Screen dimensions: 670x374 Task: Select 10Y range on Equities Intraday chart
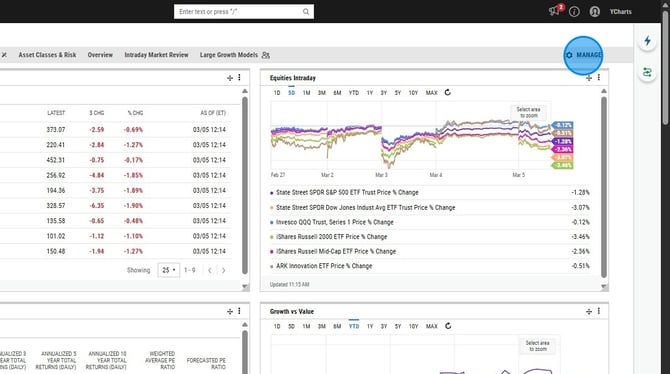413,93
